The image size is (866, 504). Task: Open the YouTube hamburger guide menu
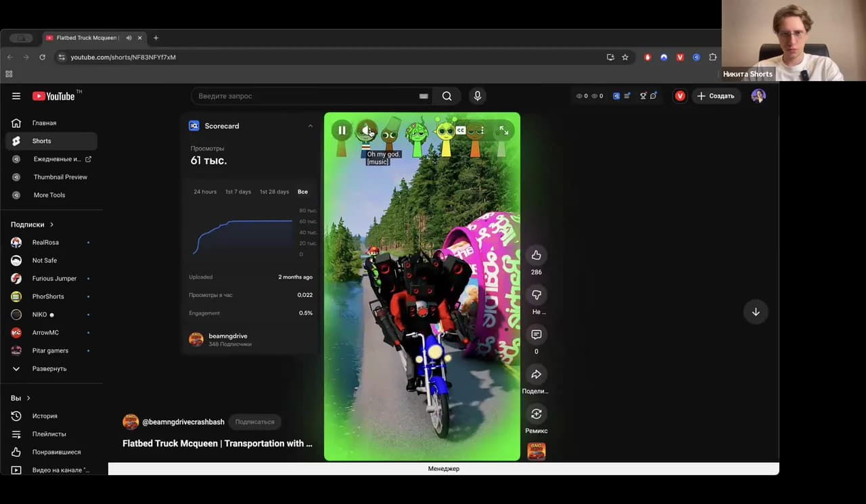click(16, 96)
